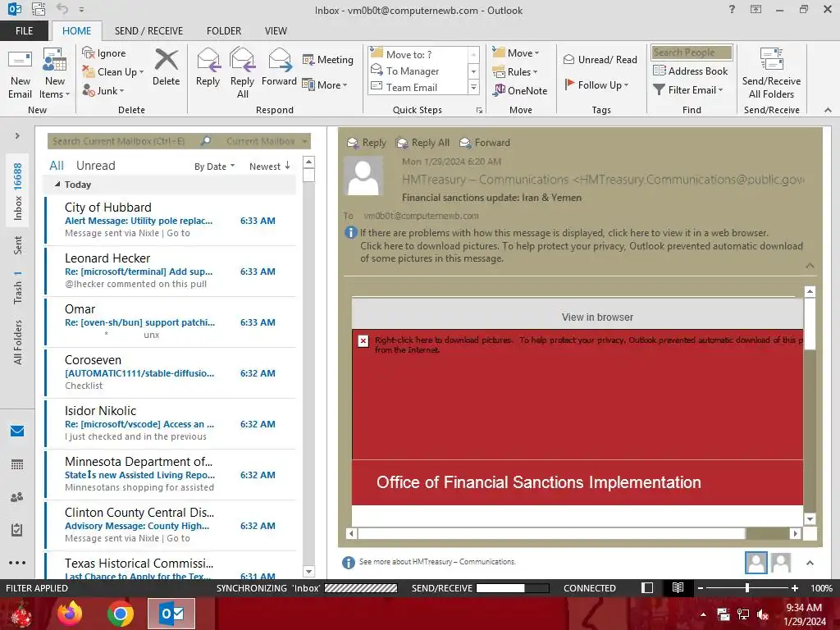Select the Sent folder shortcut

[x=18, y=244]
